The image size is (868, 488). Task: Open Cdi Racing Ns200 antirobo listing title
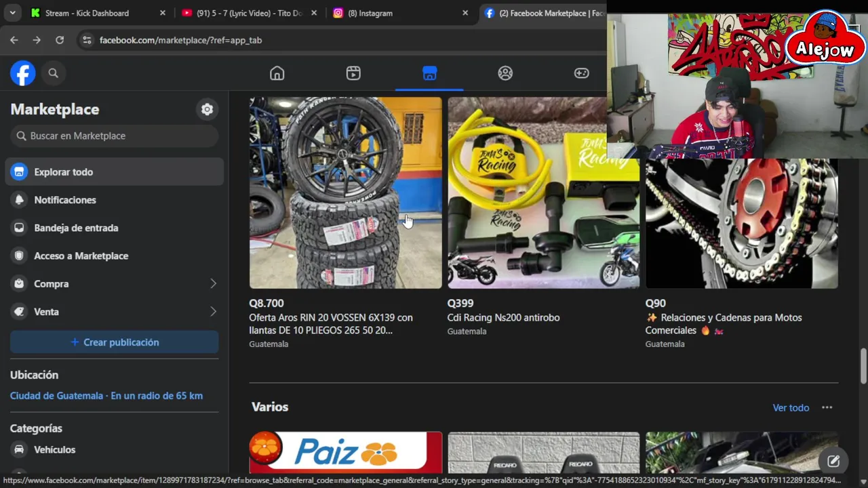(503, 317)
